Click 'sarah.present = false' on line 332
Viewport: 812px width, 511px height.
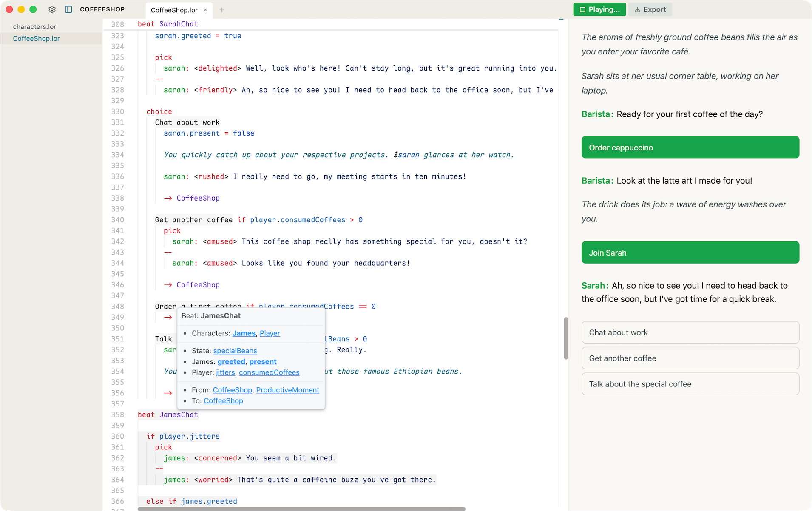[209, 133]
